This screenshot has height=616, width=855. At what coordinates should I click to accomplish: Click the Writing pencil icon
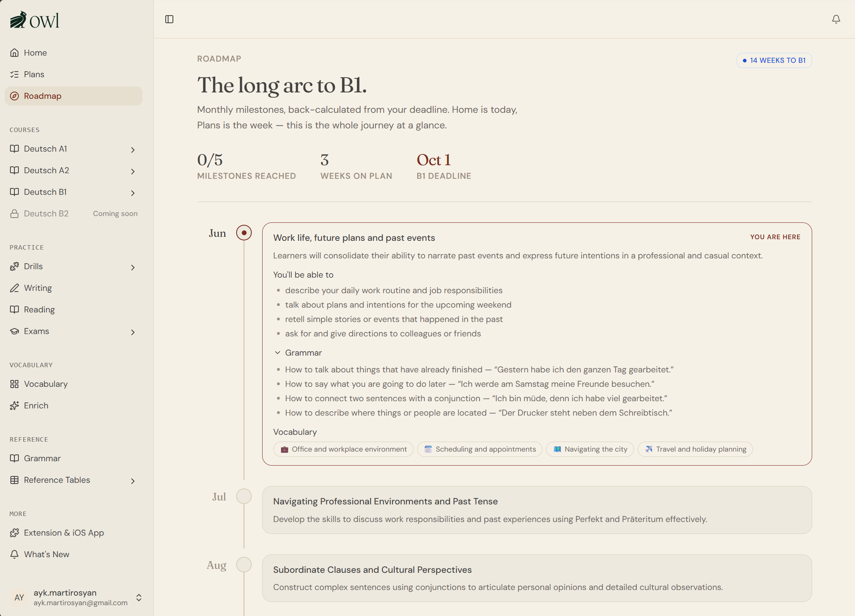tap(14, 288)
